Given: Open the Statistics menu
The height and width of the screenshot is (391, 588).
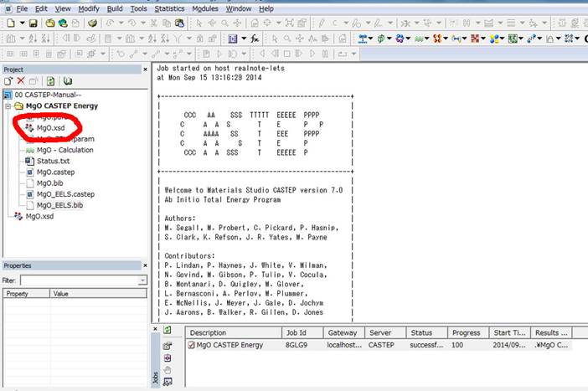Looking at the screenshot, I should [169, 8].
